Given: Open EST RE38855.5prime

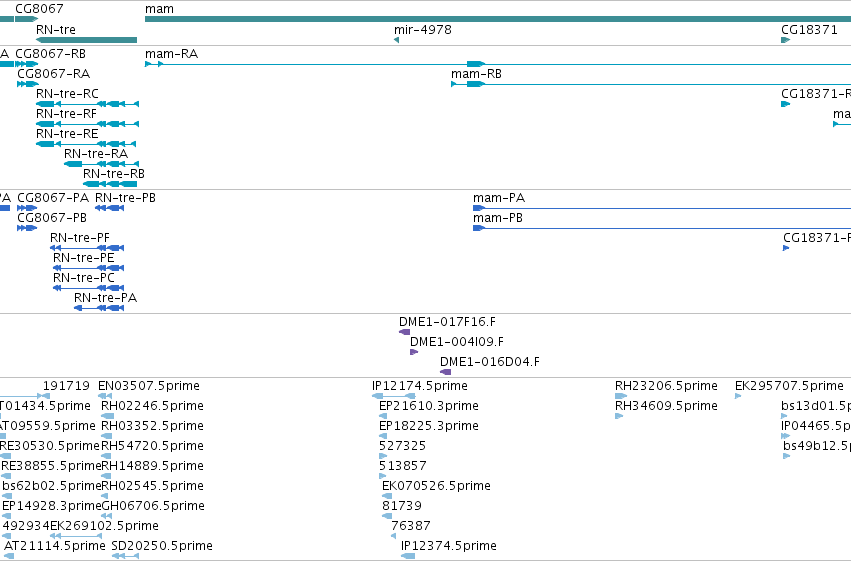Looking at the screenshot, I should [51, 467].
